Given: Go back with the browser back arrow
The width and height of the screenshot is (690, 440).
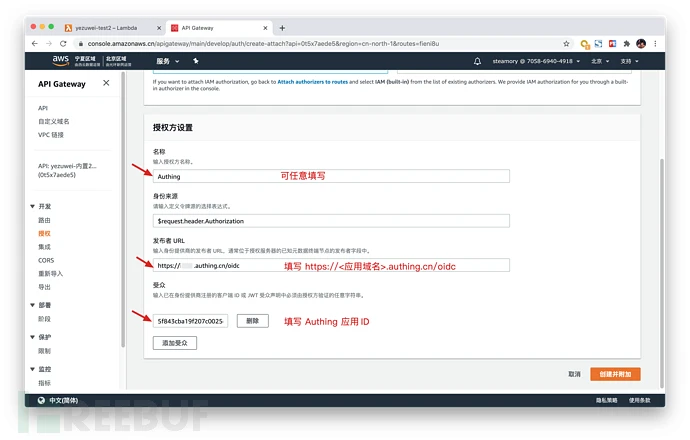Looking at the screenshot, I should (35, 44).
